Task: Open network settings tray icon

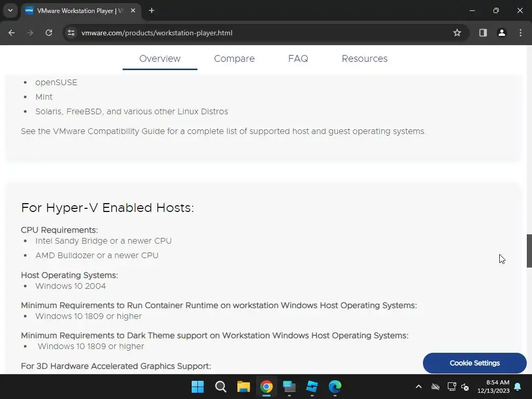Action: (x=451, y=387)
